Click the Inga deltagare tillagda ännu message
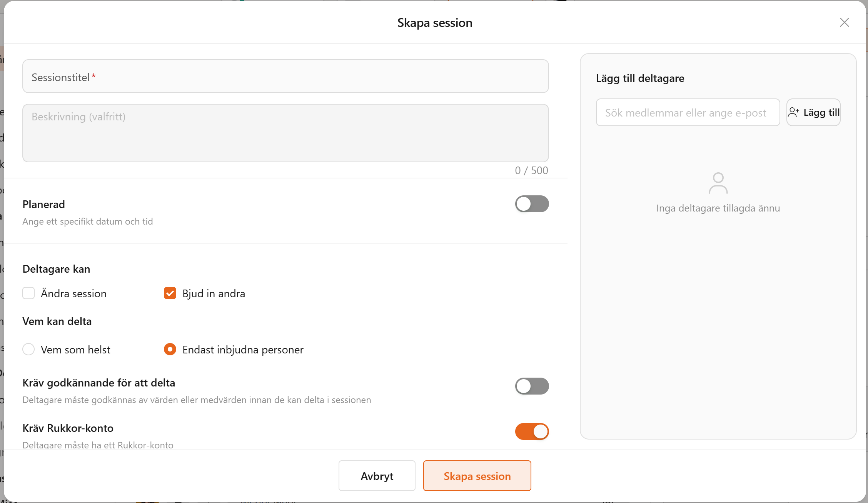 (718, 208)
